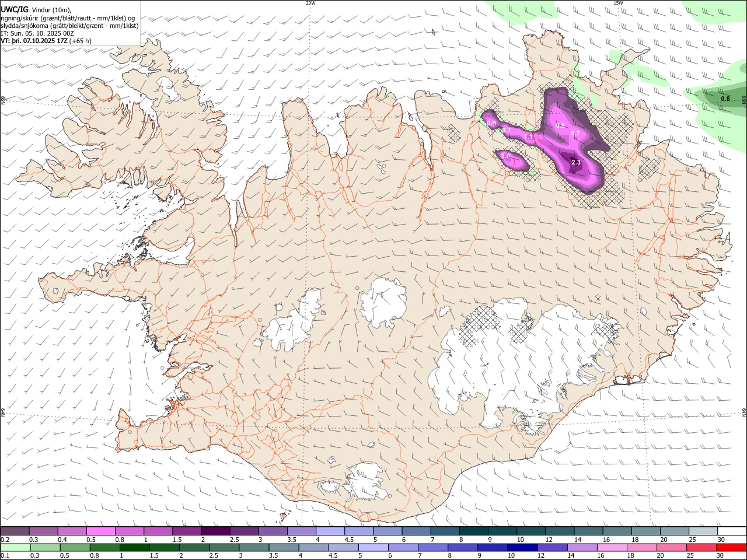Click the 0.2 label under the upper scale

coord(4,540)
